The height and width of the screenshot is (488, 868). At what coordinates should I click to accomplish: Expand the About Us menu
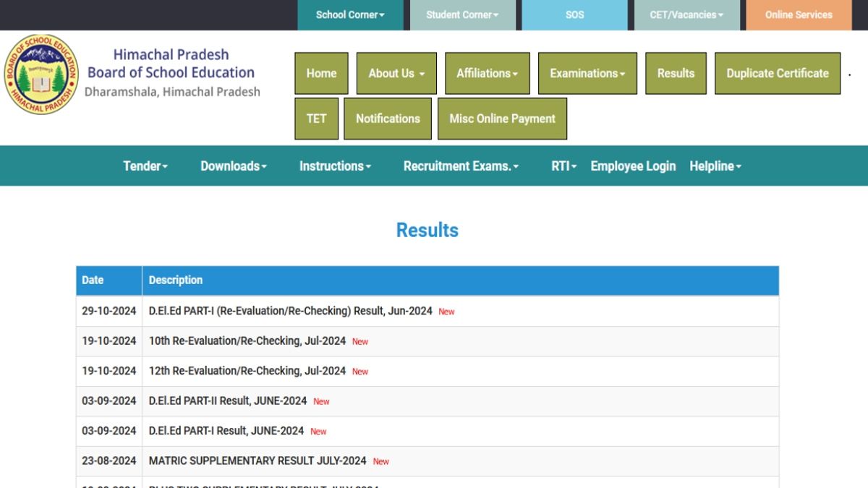pyautogui.click(x=396, y=73)
